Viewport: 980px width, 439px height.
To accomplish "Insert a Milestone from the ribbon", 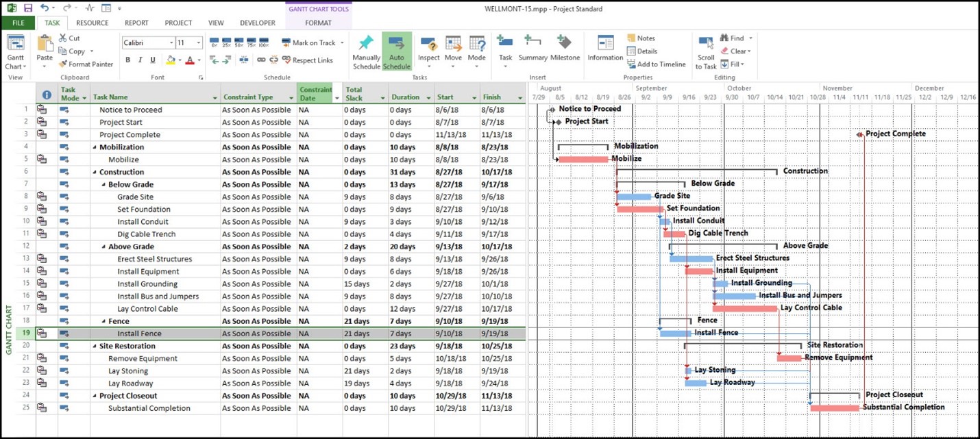I will click(x=565, y=49).
